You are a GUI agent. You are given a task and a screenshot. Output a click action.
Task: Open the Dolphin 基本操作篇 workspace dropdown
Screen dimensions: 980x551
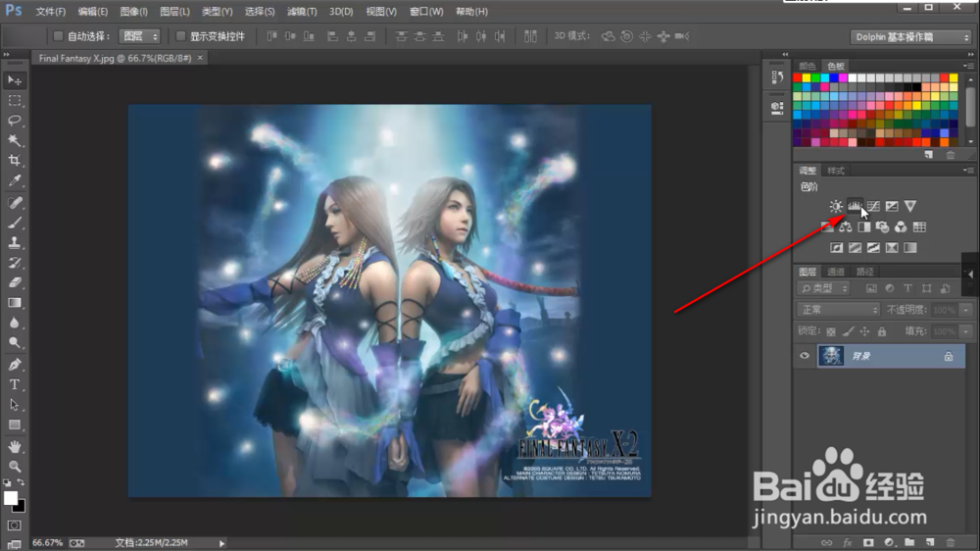click(x=910, y=37)
